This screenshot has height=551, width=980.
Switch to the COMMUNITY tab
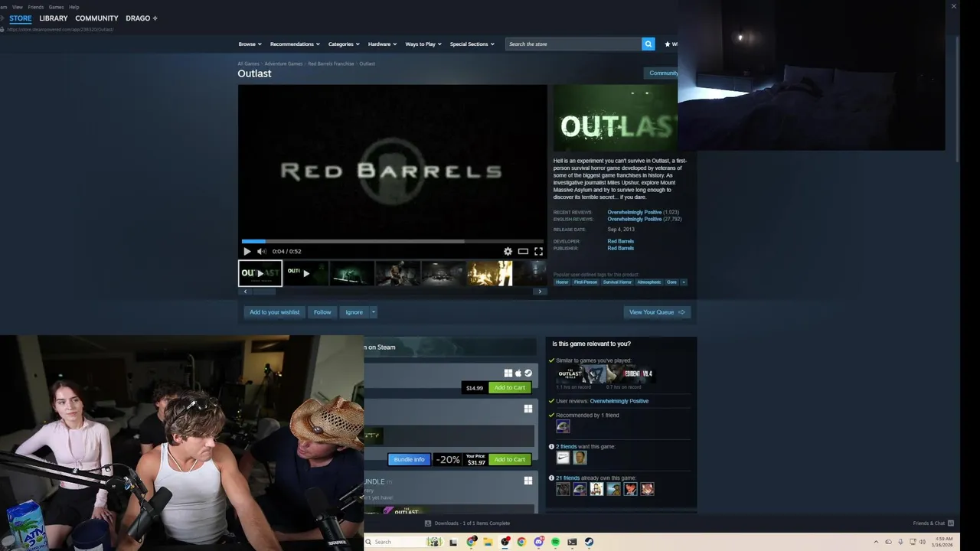(x=96, y=18)
